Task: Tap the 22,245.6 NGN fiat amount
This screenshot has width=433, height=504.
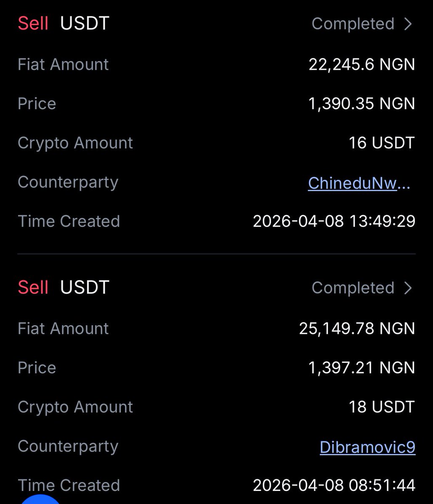Action: point(362,64)
